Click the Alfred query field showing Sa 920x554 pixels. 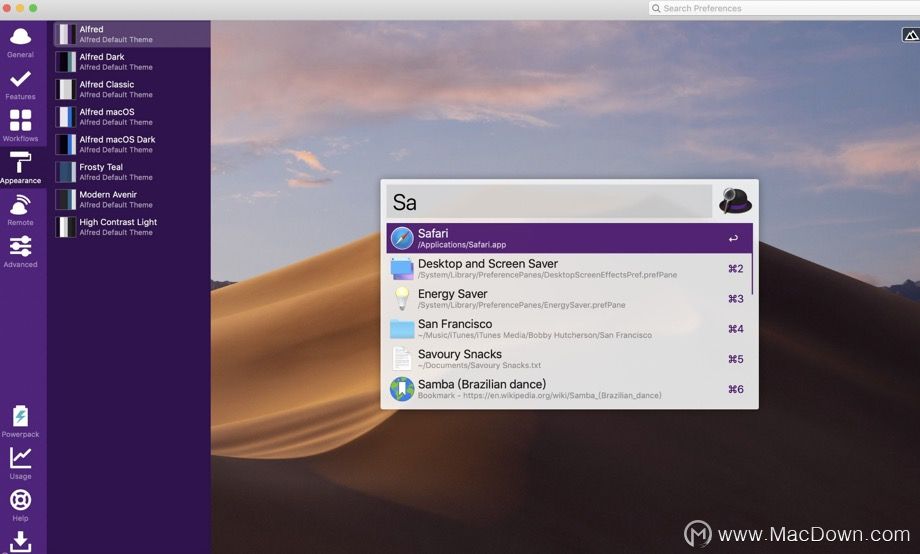point(549,202)
